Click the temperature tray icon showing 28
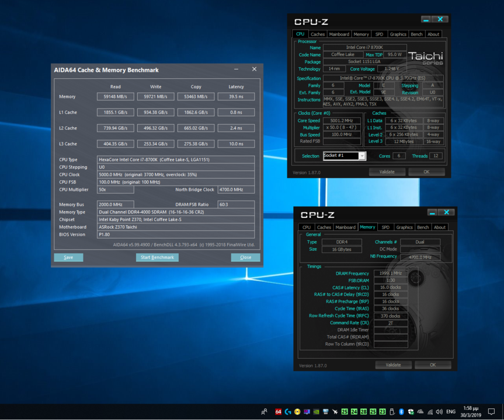 [x=363, y=412]
